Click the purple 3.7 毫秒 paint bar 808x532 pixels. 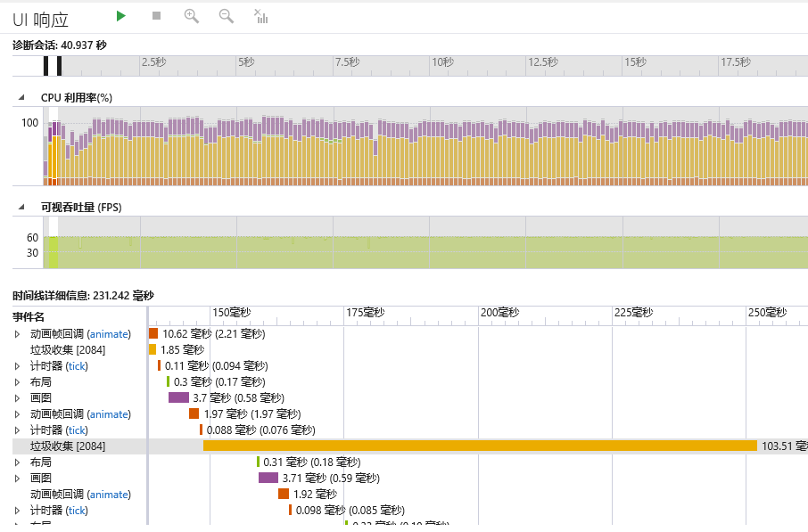178,397
